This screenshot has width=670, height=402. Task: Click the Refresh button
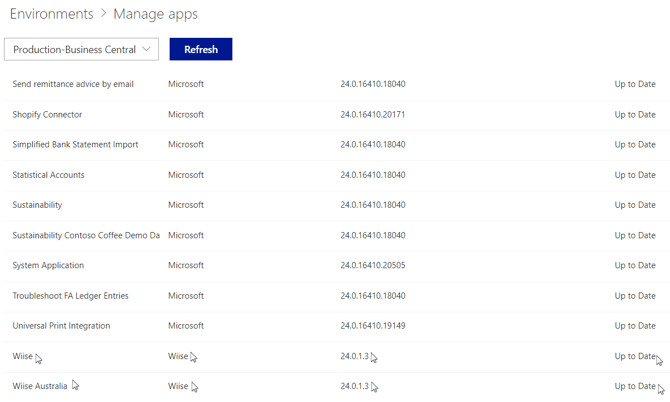pyautogui.click(x=200, y=49)
